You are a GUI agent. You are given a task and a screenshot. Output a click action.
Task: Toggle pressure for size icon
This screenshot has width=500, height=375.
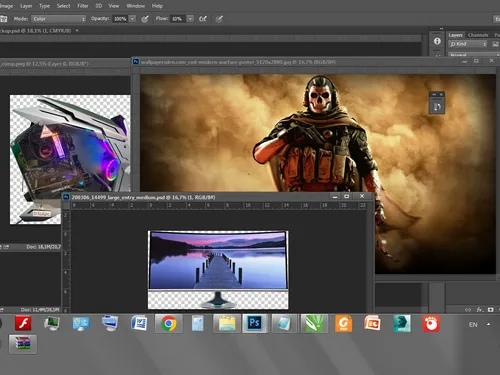219,19
